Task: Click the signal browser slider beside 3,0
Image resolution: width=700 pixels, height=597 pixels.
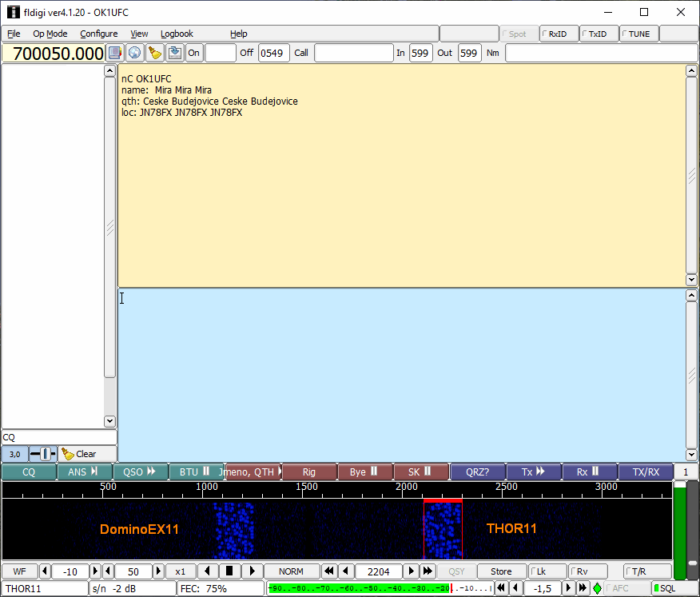Action: click(43, 454)
